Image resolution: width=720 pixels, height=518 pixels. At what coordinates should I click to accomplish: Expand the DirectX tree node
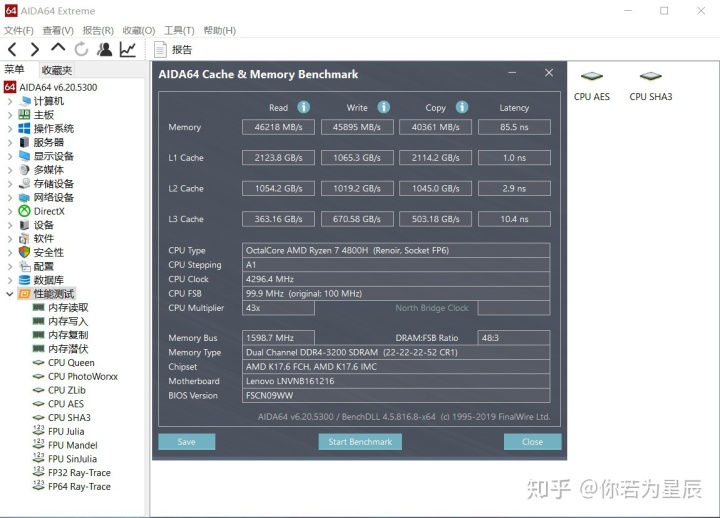click(x=10, y=211)
